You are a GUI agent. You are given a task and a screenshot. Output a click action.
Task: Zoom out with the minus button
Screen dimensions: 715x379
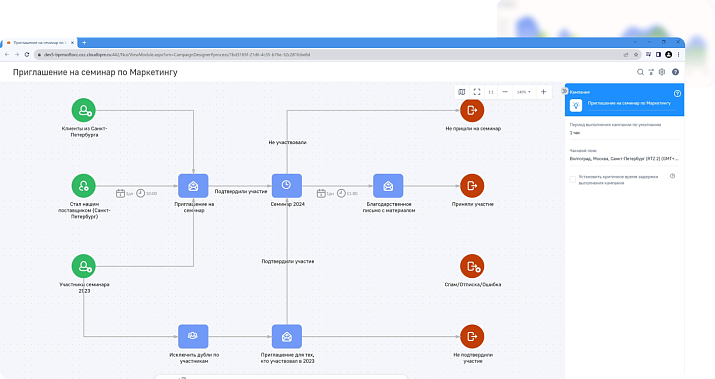tap(505, 92)
